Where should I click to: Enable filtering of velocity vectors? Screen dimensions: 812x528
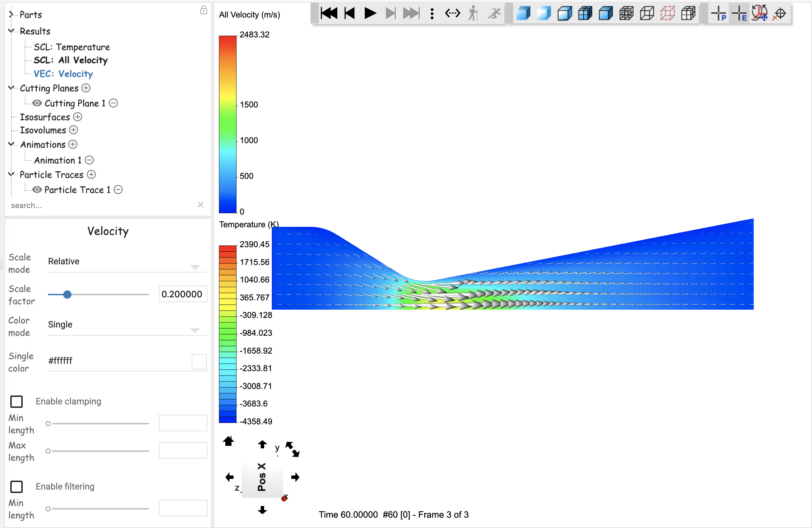pyautogui.click(x=16, y=486)
